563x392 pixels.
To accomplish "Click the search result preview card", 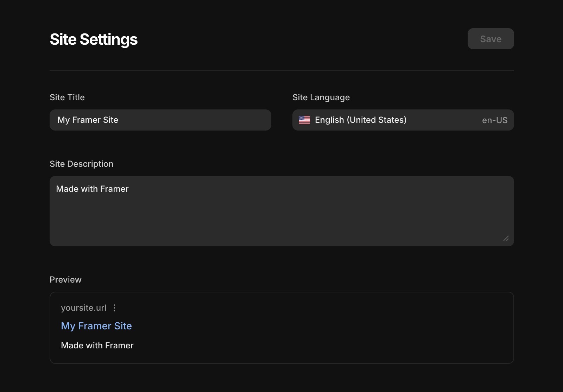I will 281,328.
